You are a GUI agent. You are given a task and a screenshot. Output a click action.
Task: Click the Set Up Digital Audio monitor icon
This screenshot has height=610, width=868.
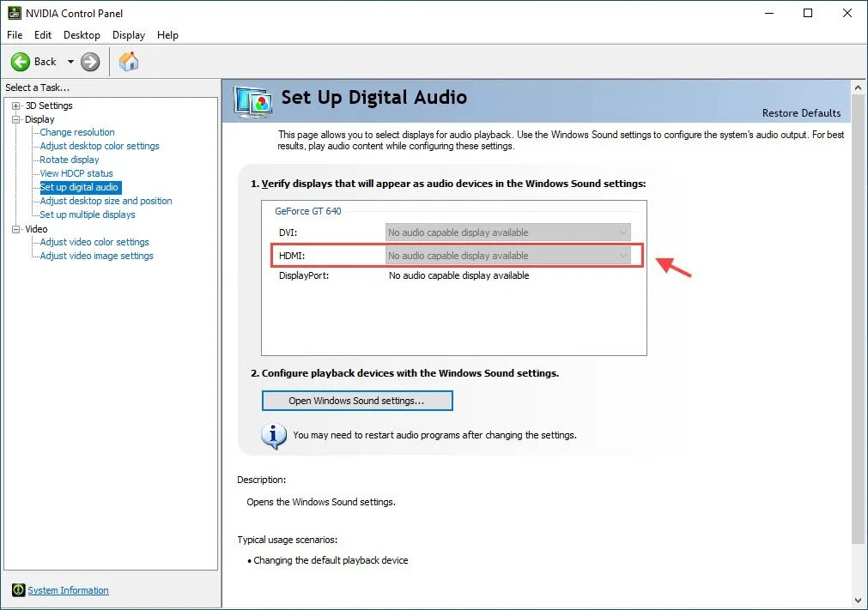tap(253, 102)
